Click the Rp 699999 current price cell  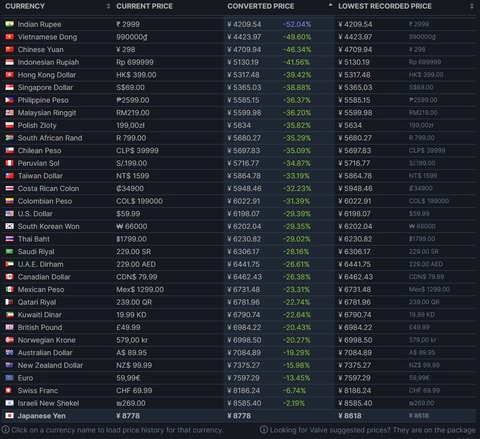[135, 62]
